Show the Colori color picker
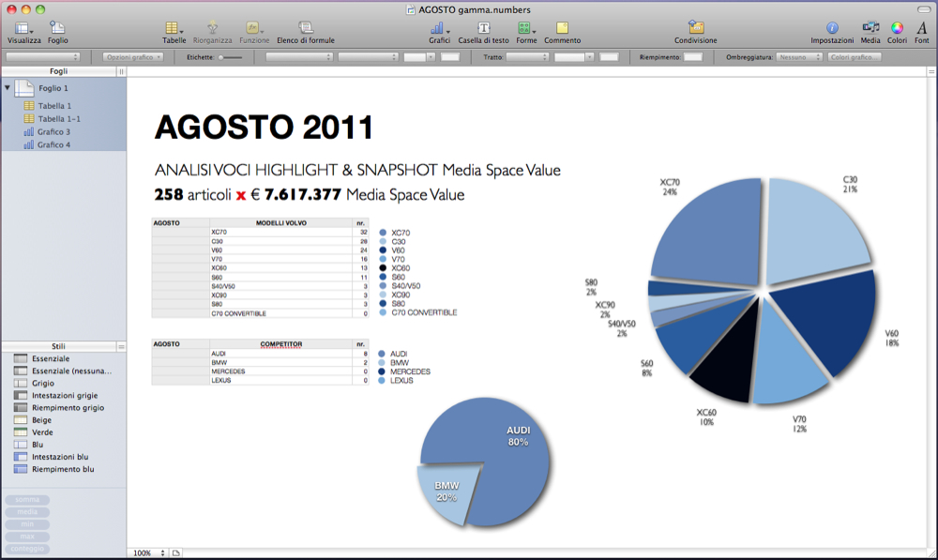Viewport: 938px width, 560px height. [x=897, y=28]
